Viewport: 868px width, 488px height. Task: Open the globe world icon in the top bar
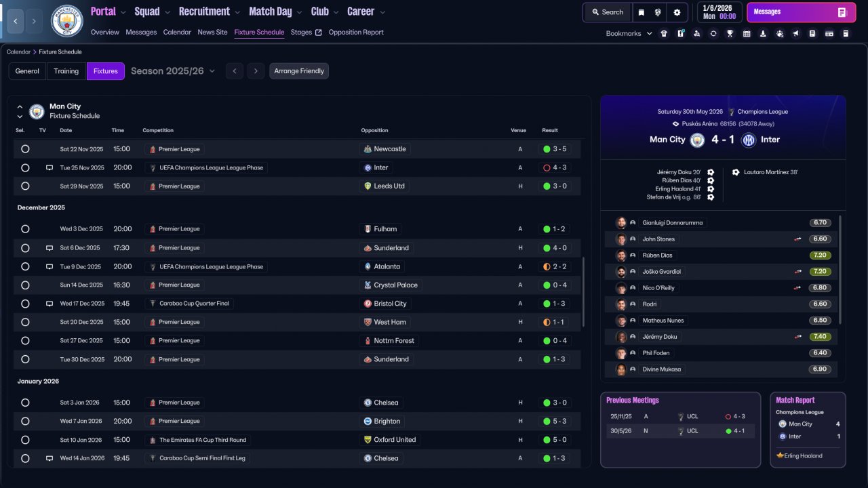pyautogui.click(x=658, y=12)
